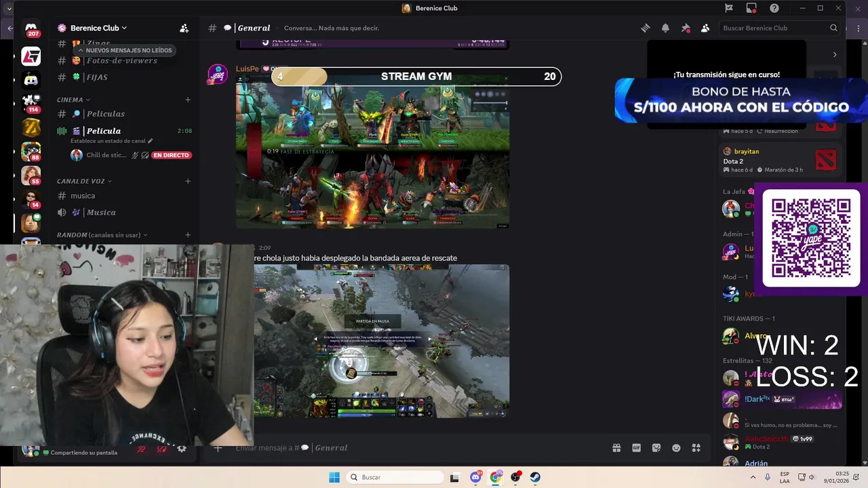Show hidden system tray icons

(x=753, y=477)
